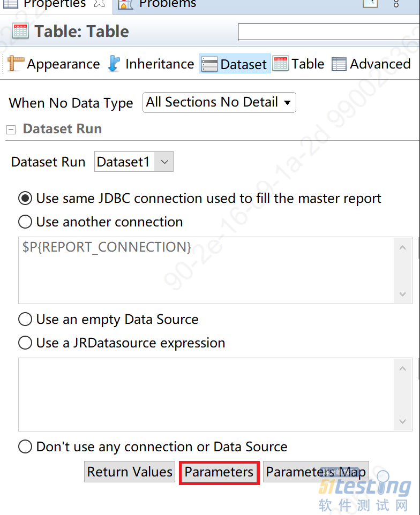Switch to the Problems view tab
Image resolution: width=420 pixels, height=515 pixels.
coord(157,4)
